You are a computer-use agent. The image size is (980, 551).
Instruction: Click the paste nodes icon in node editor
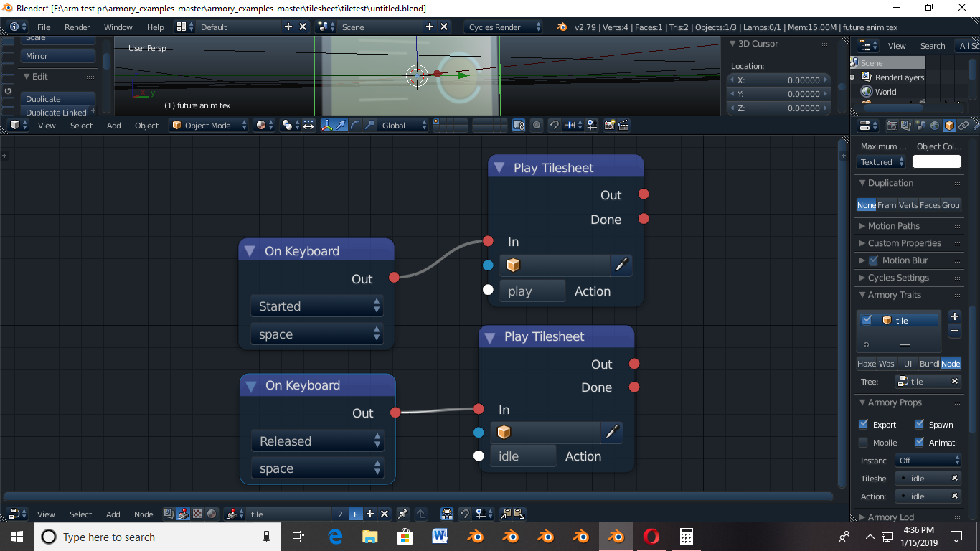(519, 514)
